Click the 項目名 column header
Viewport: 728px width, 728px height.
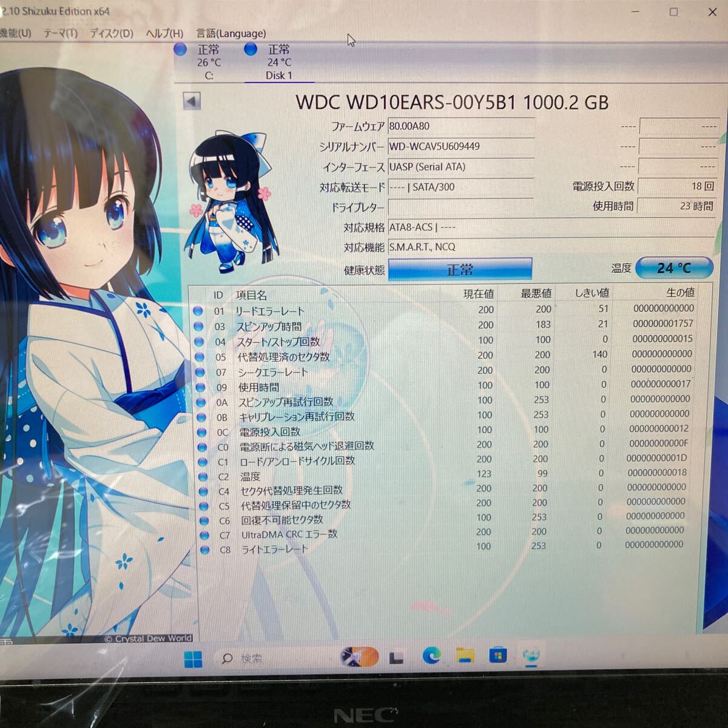(x=251, y=295)
